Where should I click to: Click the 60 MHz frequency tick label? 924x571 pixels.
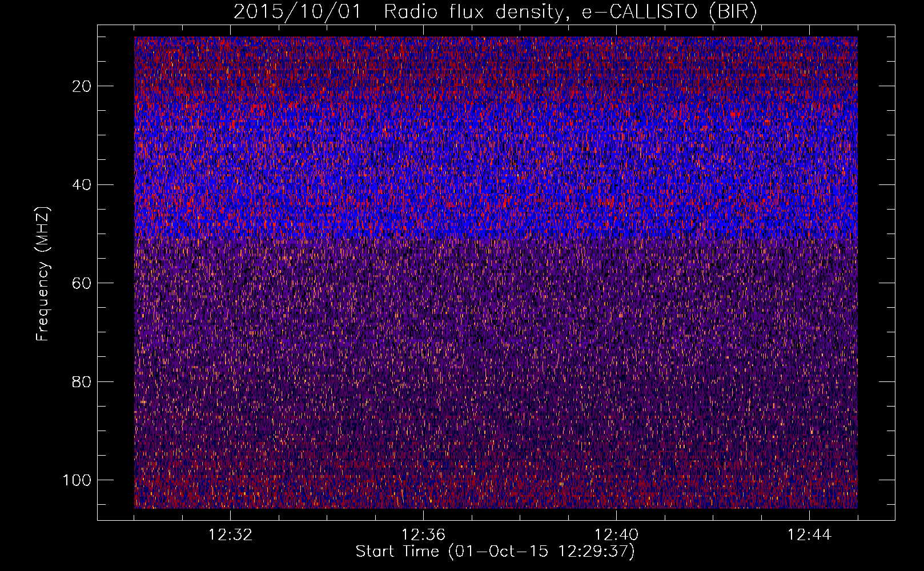point(82,283)
